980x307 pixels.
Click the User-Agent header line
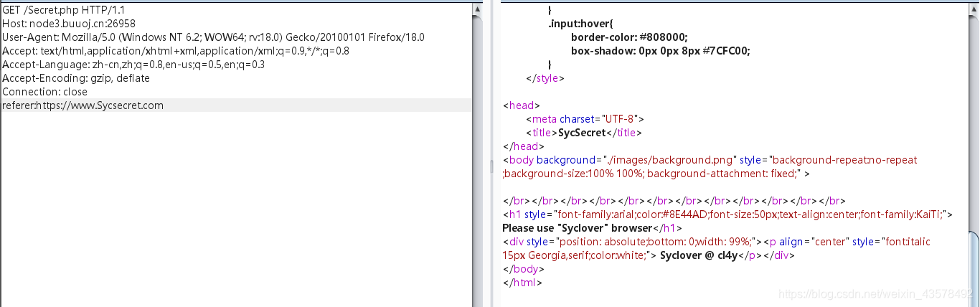(214, 37)
